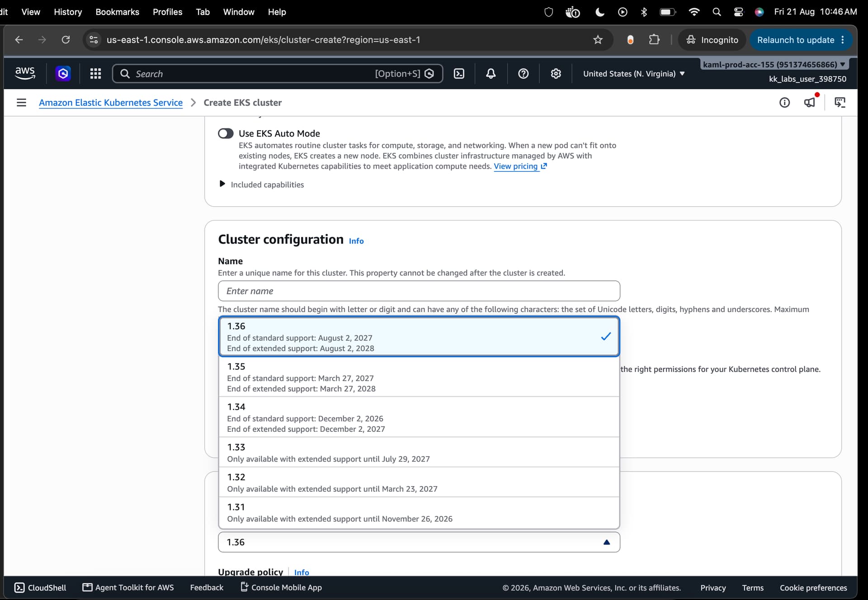Open the Window menu
868x600 pixels.
click(x=239, y=12)
